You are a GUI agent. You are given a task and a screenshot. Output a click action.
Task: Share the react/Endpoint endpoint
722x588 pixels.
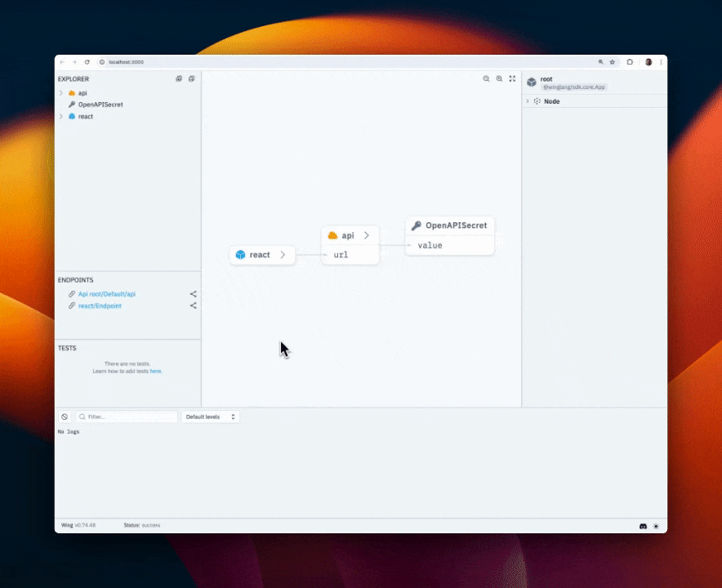[194, 305]
